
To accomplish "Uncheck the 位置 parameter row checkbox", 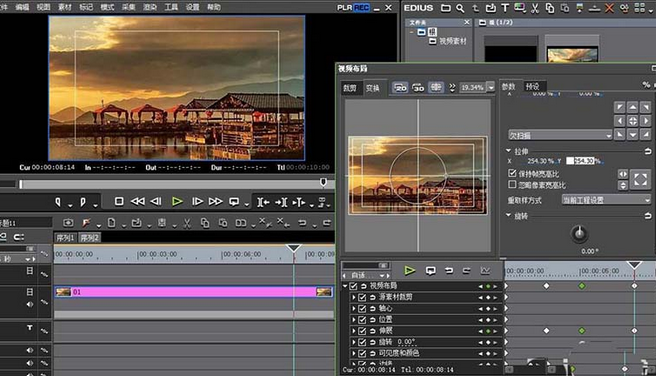I will (362, 320).
